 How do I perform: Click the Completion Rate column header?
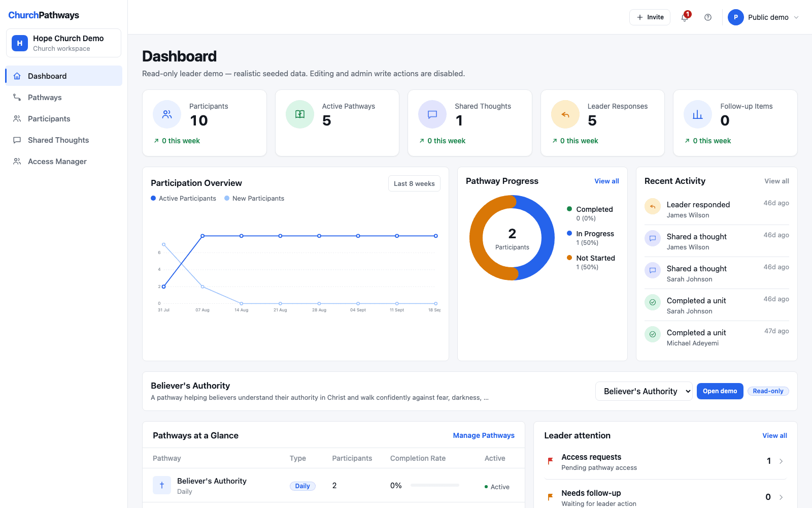click(418, 458)
